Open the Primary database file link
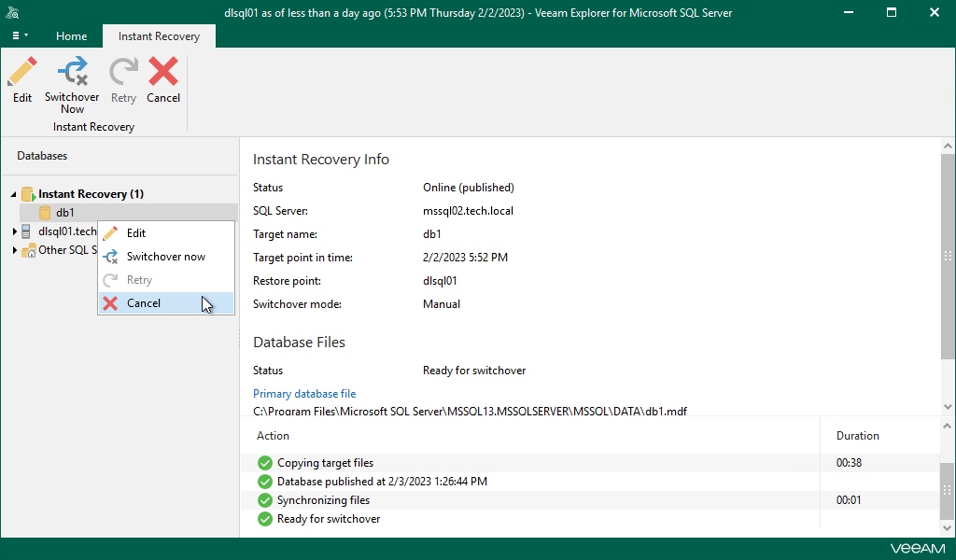956x560 pixels. click(x=304, y=394)
